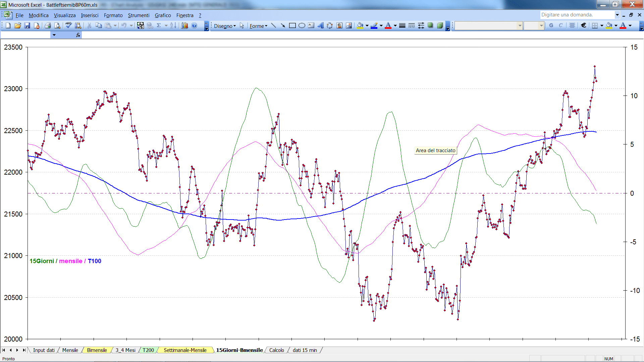Open the File menu
The height and width of the screenshot is (362, 644).
19,15
